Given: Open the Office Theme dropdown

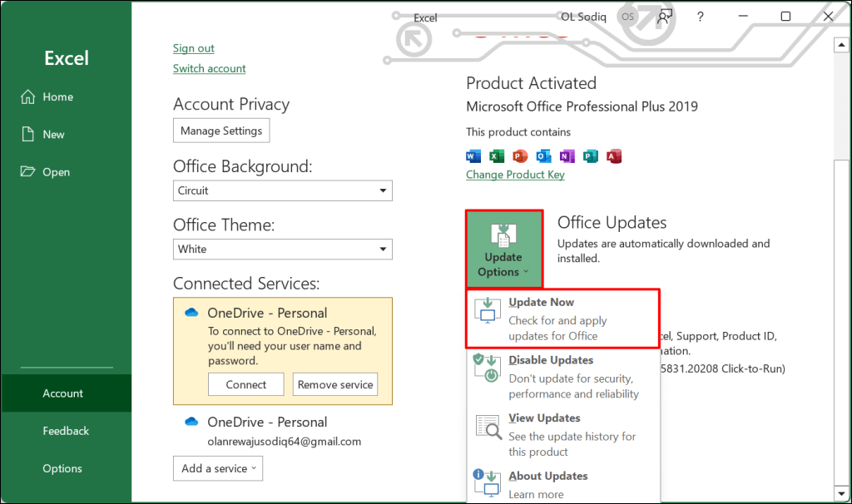Looking at the screenshot, I should tap(283, 249).
